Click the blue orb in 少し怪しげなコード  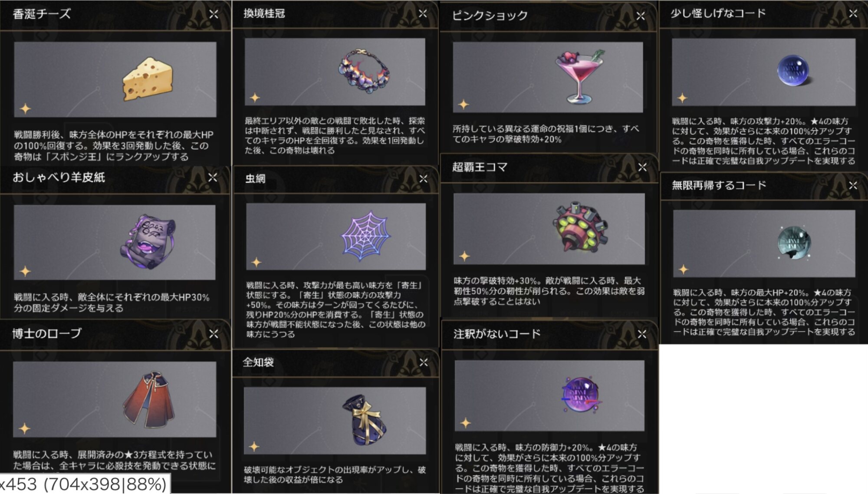tap(793, 70)
